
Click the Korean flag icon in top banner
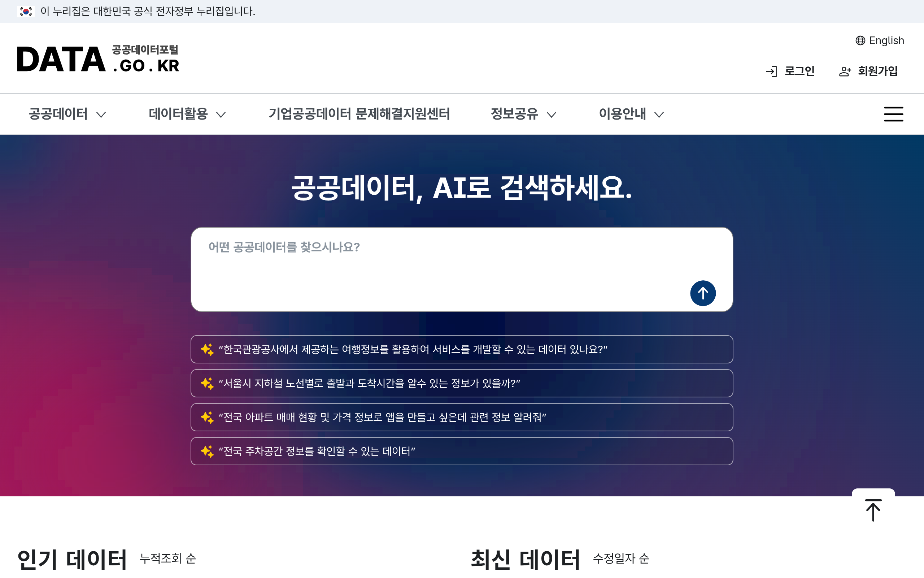(x=26, y=12)
